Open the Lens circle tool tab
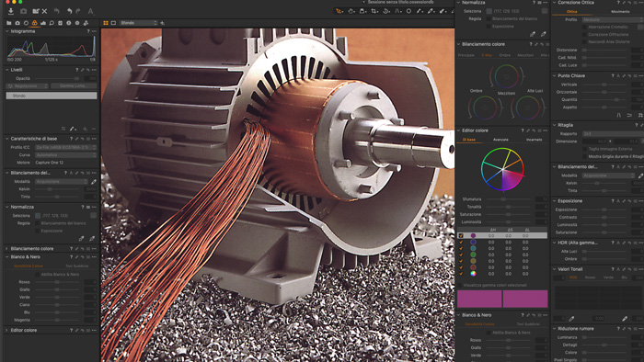The width and height of the screenshot is (644, 362). tap(26, 23)
